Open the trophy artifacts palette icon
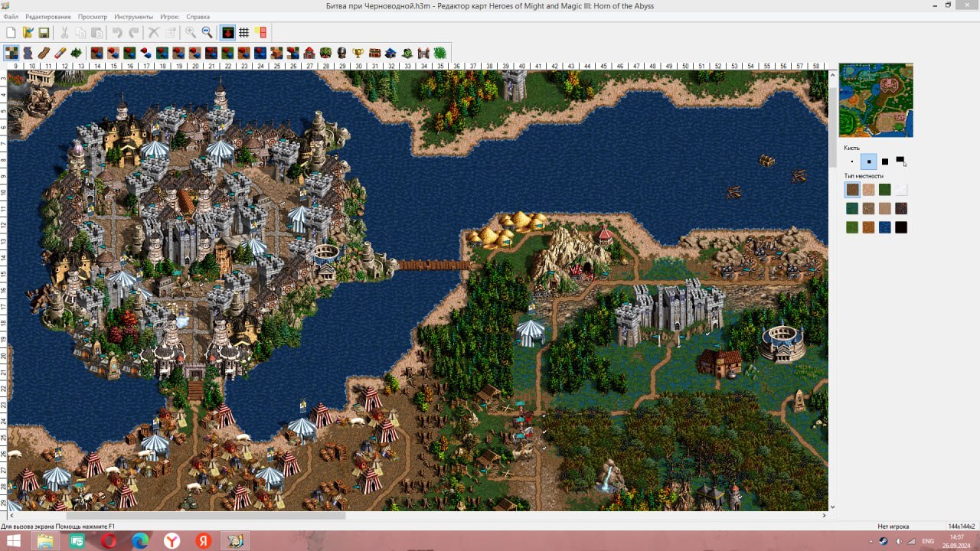 click(358, 53)
